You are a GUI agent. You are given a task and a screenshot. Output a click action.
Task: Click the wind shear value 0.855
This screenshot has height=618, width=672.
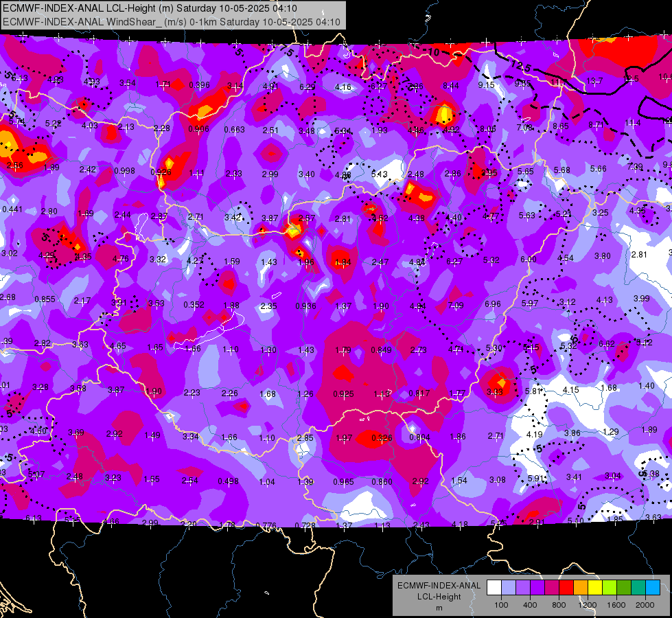[x=45, y=299]
